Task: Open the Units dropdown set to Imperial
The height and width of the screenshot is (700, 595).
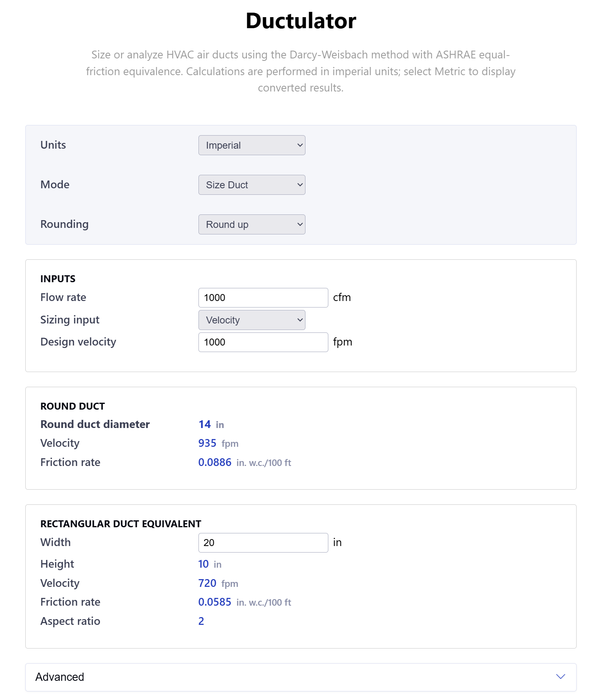Action: 252,145
